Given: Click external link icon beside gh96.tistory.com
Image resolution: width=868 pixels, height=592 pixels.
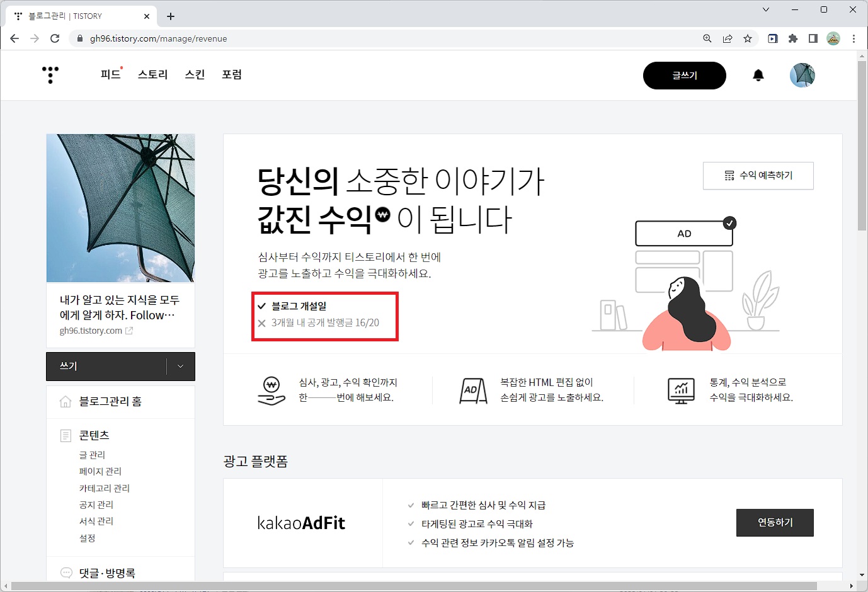Looking at the screenshot, I should coord(129,331).
